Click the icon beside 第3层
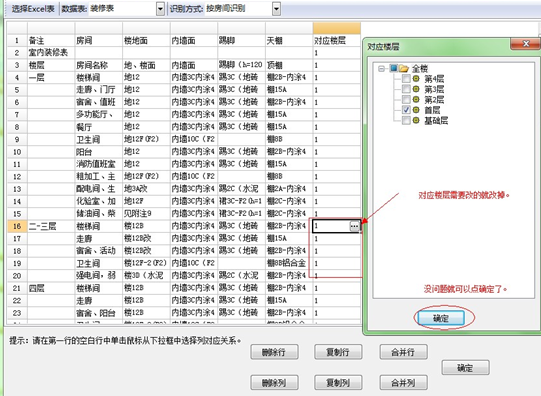This screenshot has width=541, height=396. 416,89
